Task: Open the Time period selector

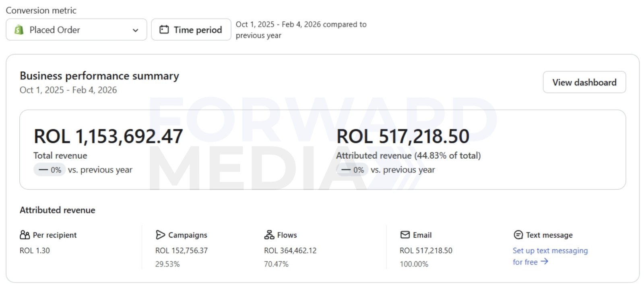Action: 191,30
